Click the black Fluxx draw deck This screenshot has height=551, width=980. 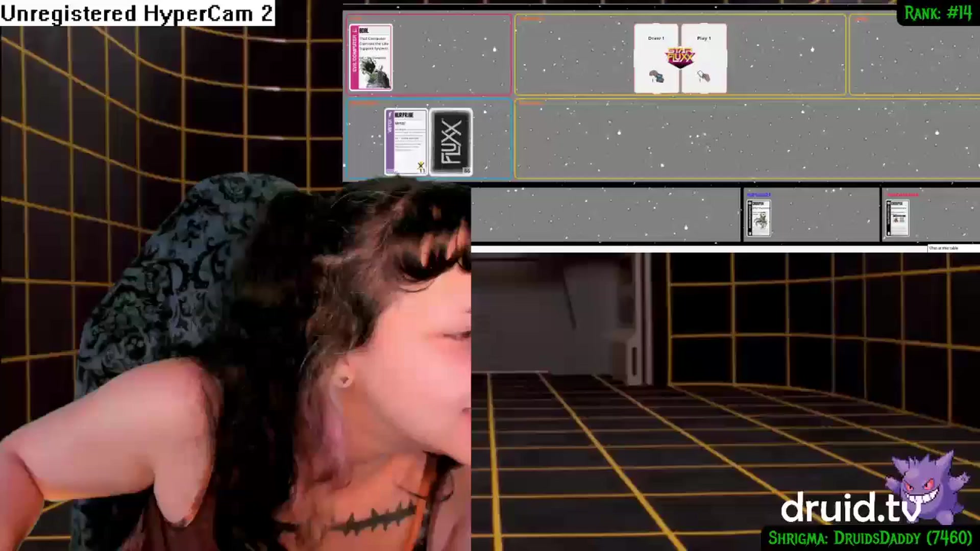pos(451,142)
